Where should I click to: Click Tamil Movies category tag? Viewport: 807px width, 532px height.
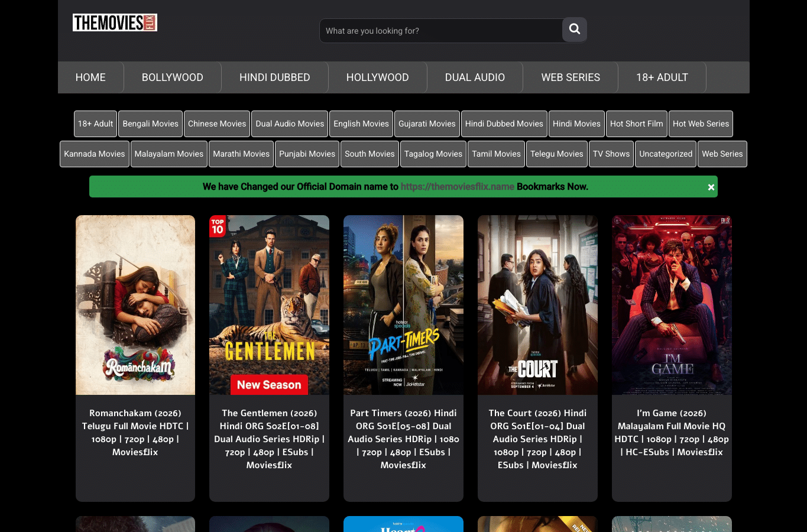pyautogui.click(x=496, y=154)
